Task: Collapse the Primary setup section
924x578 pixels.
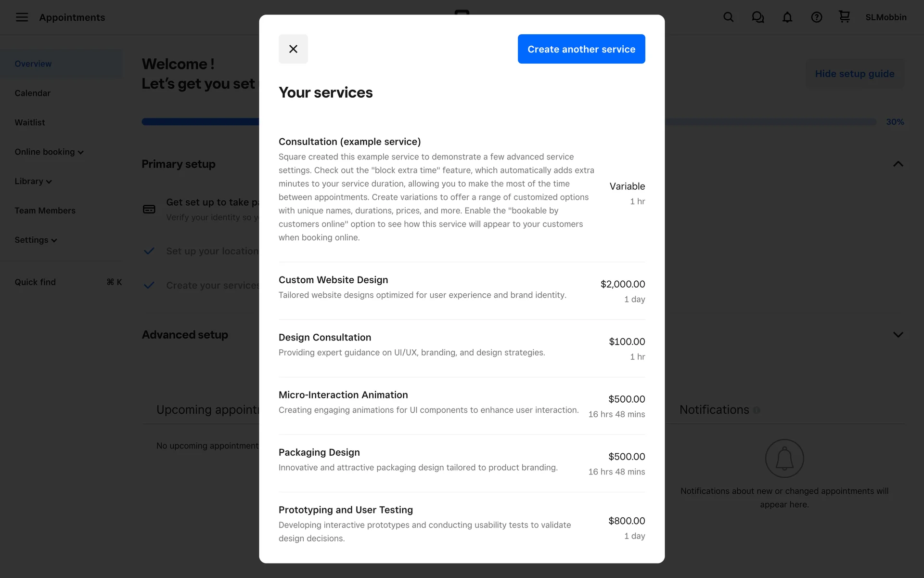Action: (898, 164)
